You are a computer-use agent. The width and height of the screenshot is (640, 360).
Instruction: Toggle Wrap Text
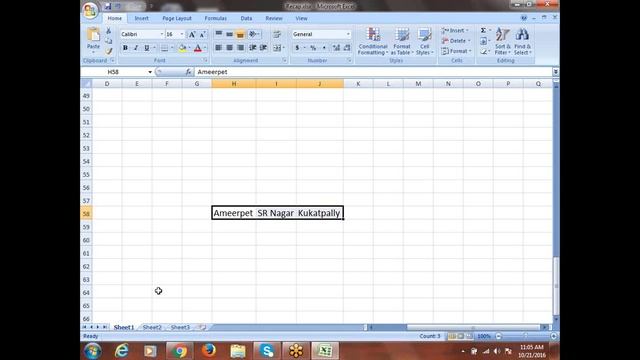click(277, 34)
